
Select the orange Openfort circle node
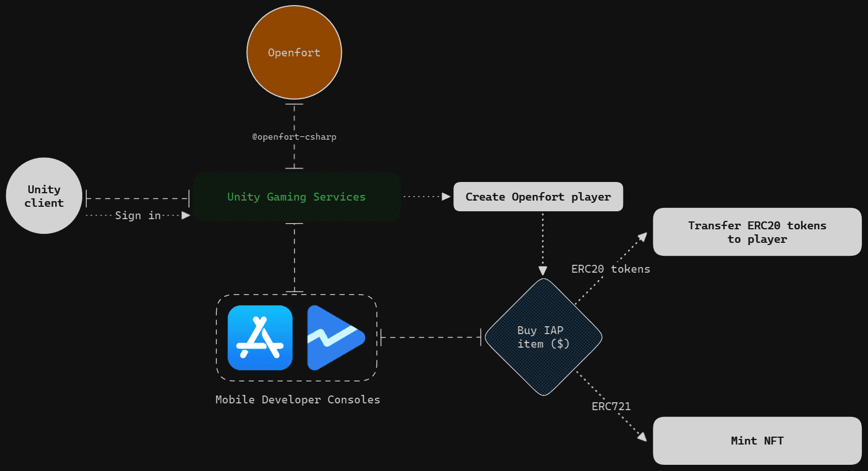[293, 52]
